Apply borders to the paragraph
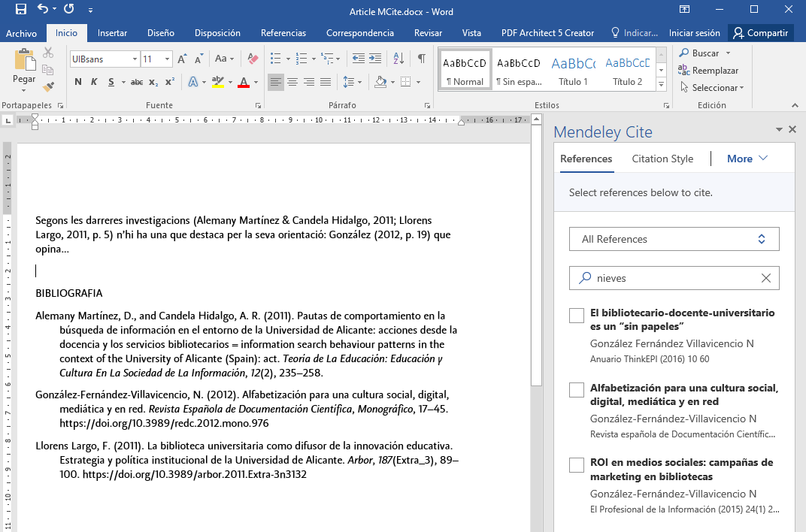The image size is (806, 532). click(406, 82)
